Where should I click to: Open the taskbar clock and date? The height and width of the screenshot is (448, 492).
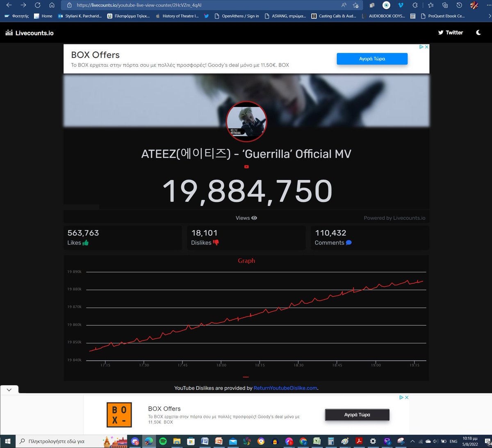(469, 441)
